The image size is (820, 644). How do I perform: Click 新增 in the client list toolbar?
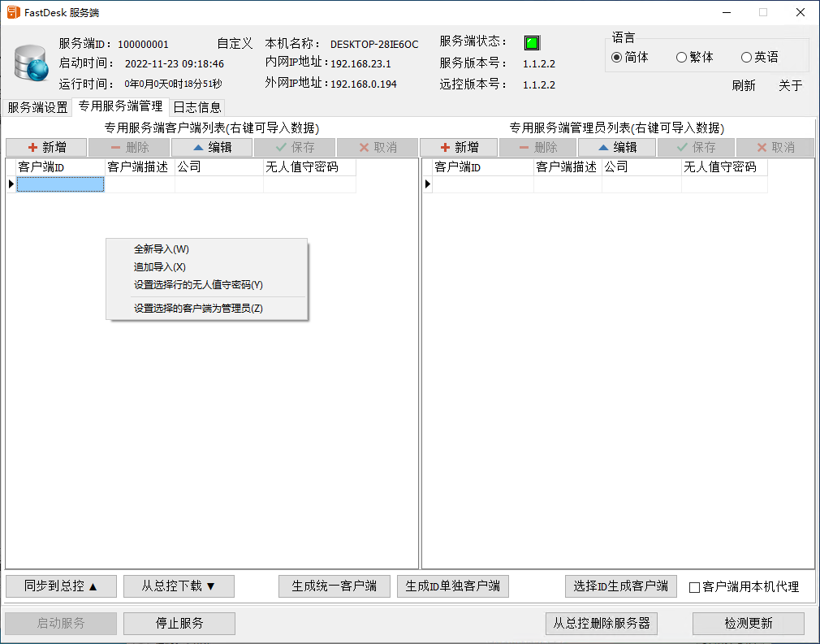(x=46, y=148)
